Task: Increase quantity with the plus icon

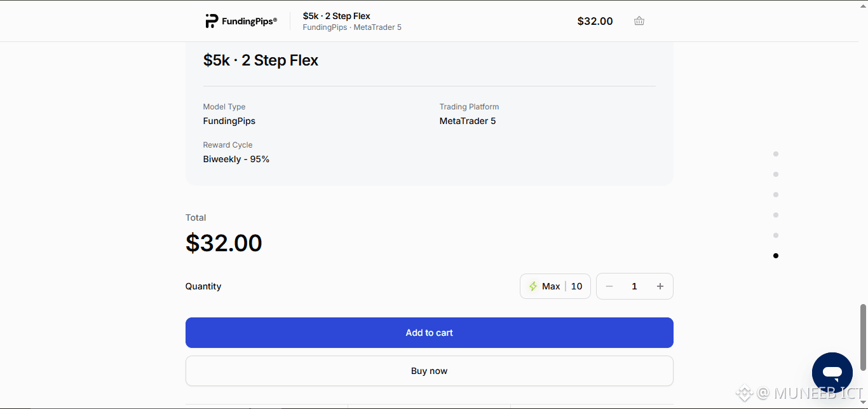Action: tap(660, 286)
